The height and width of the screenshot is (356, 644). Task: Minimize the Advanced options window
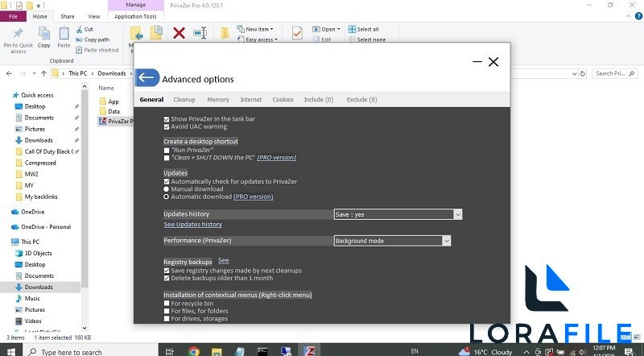coord(477,62)
